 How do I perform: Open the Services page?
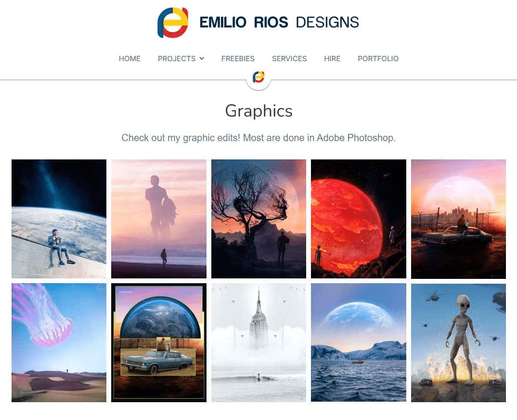289,59
